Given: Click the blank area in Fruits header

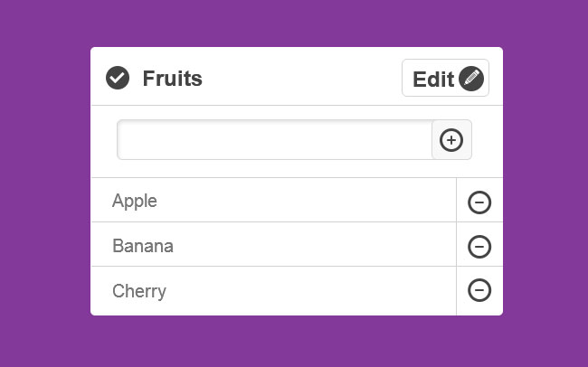Looking at the screenshot, I should [x=303, y=79].
